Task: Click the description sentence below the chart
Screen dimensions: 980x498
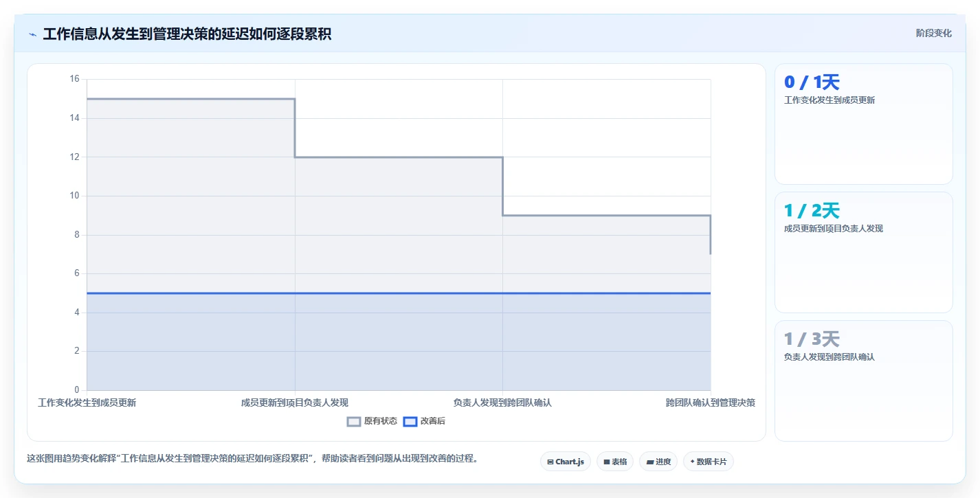Action: tap(252, 458)
